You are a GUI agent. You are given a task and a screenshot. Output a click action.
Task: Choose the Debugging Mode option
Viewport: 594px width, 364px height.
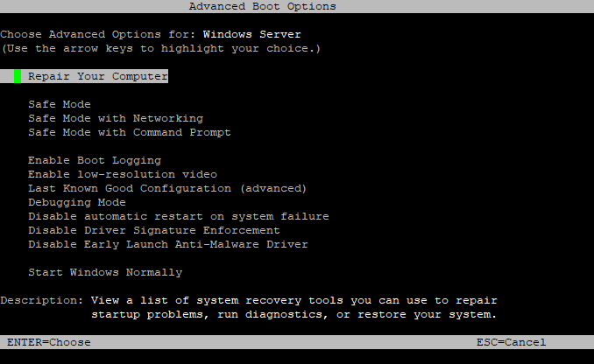coord(76,202)
